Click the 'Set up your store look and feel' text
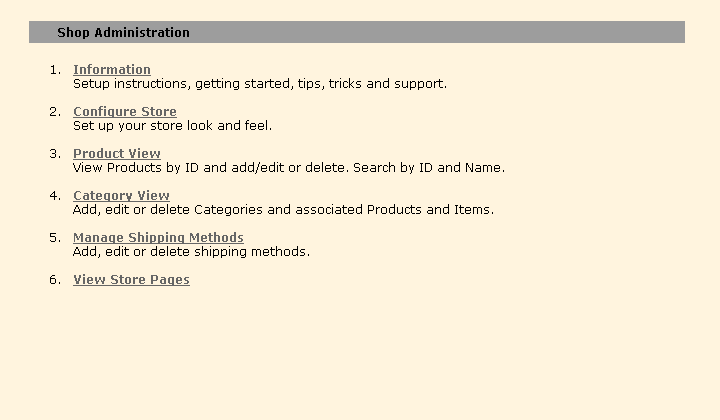720x420 pixels. tap(172, 126)
